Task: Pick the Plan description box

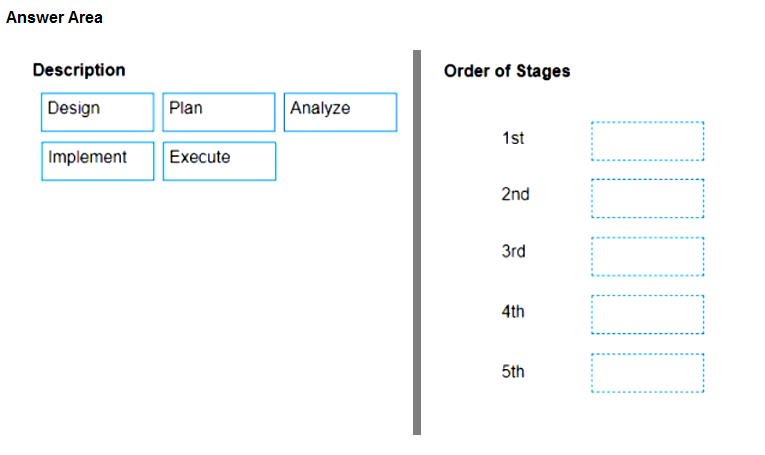Action: (x=219, y=112)
